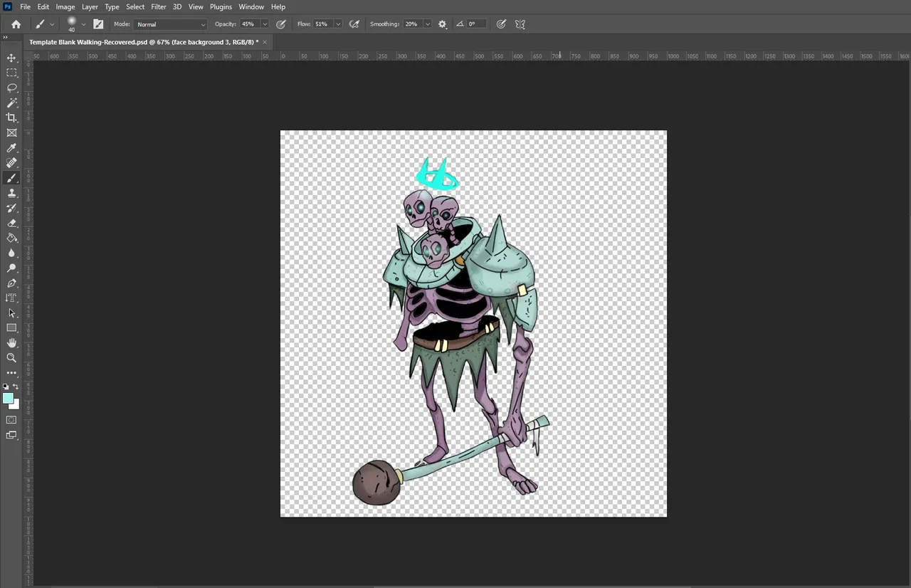This screenshot has height=588, width=911.
Task: Toggle pressure for opacity button
Action: [281, 24]
